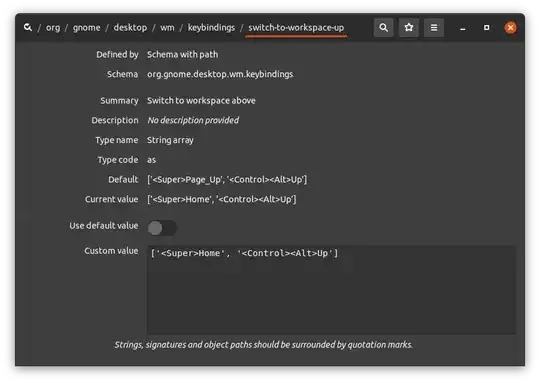Click inside the Custom value text field

(331, 290)
